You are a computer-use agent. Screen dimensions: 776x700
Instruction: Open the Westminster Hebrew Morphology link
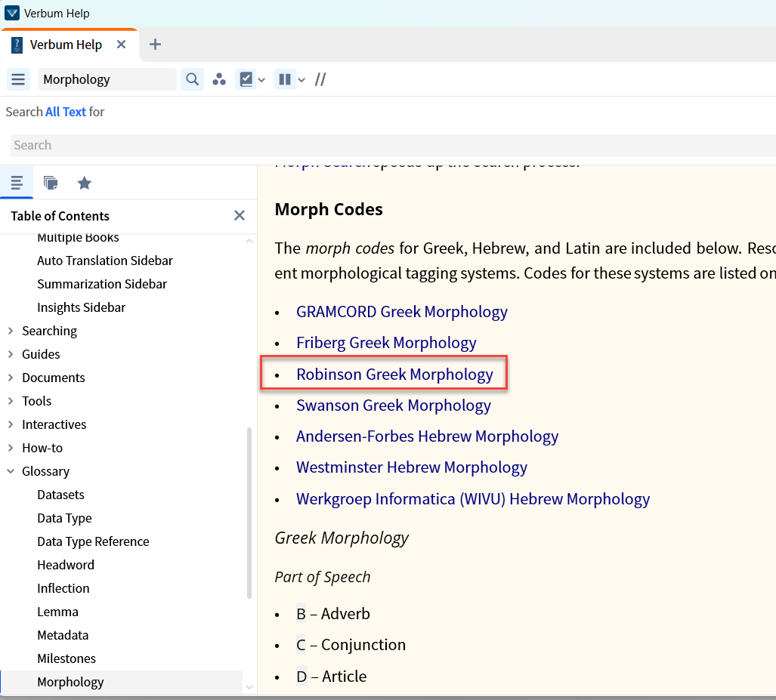412,467
